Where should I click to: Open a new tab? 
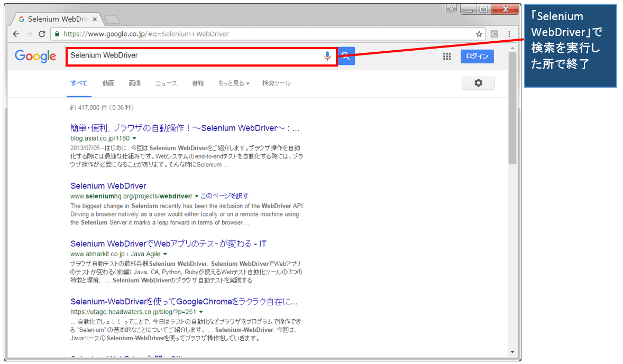pos(112,19)
